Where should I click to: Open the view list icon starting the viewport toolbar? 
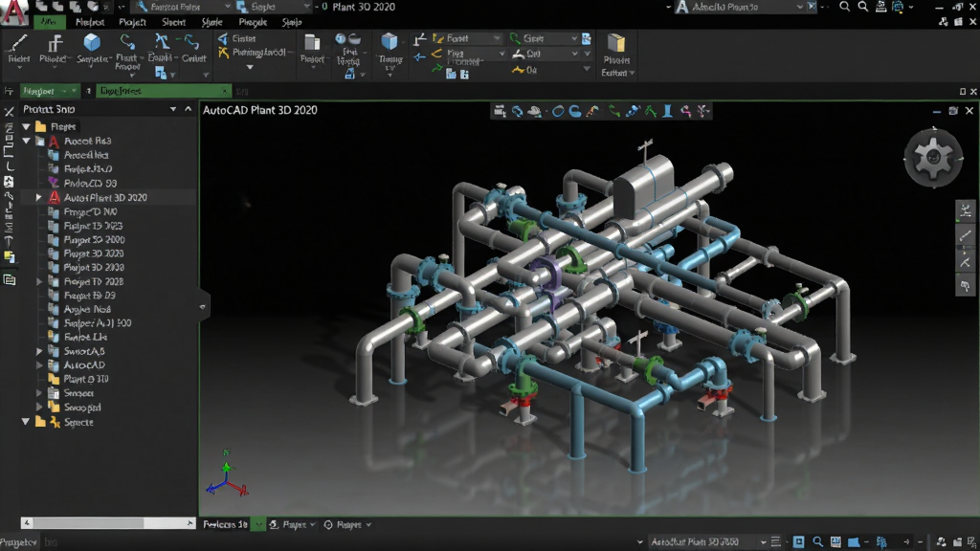(x=500, y=111)
